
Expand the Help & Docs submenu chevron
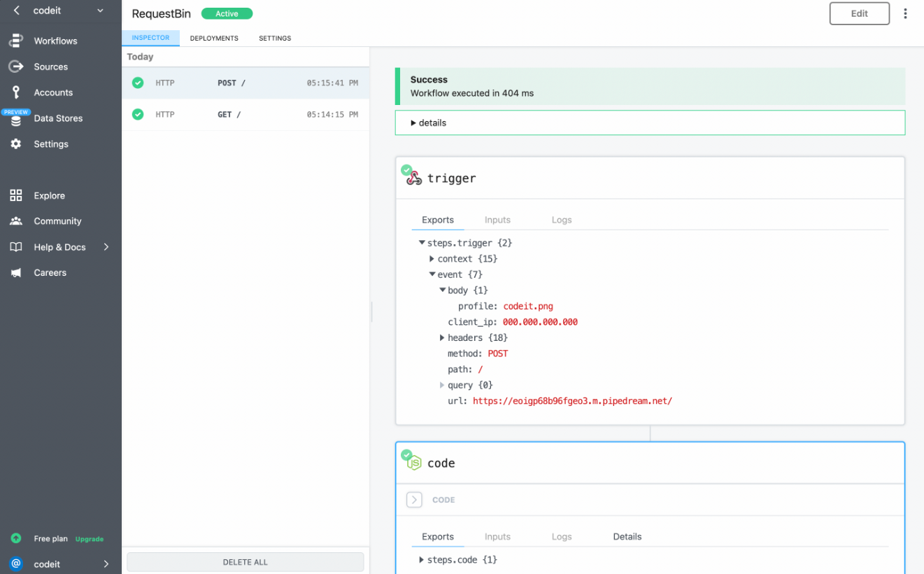106,247
